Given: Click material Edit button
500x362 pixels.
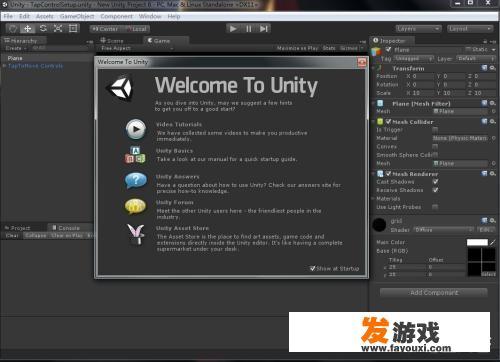Looking at the screenshot, I should click(485, 230).
